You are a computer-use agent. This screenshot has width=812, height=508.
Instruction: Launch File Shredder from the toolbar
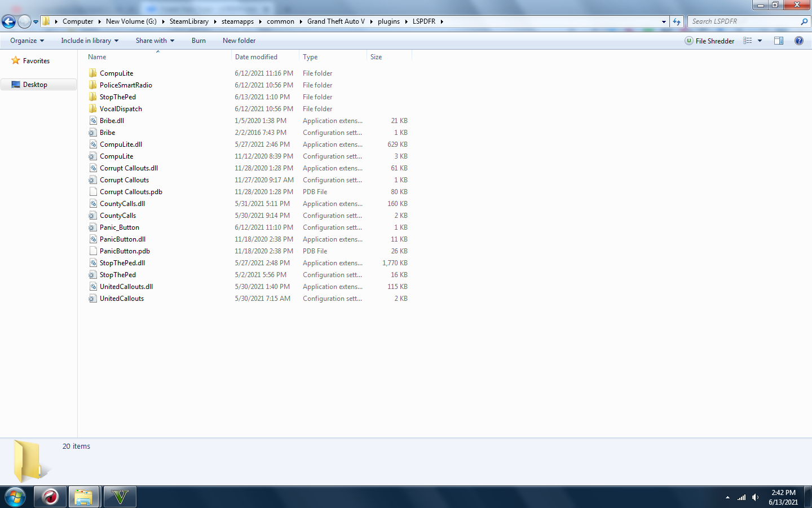[x=709, y=41]
